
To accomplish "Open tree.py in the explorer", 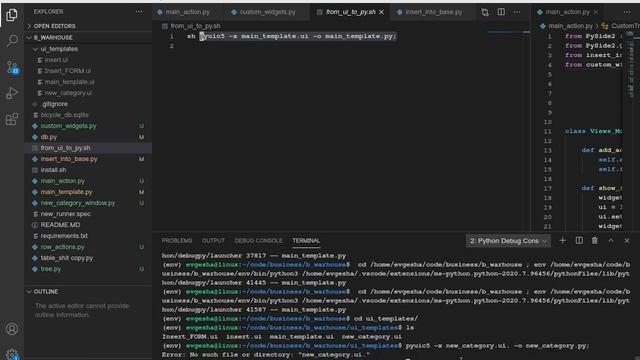I will click(x=88, y=269).
